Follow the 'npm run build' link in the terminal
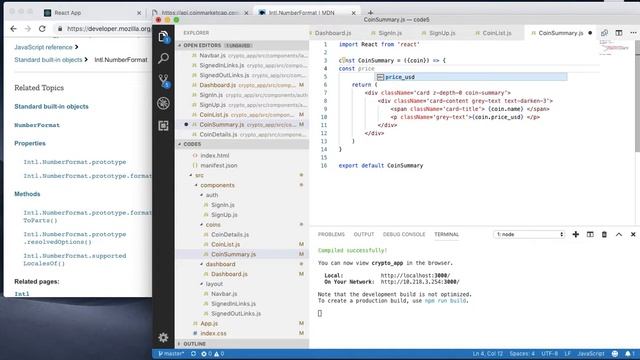The image size is (640, 360). [x=445, y=301]
